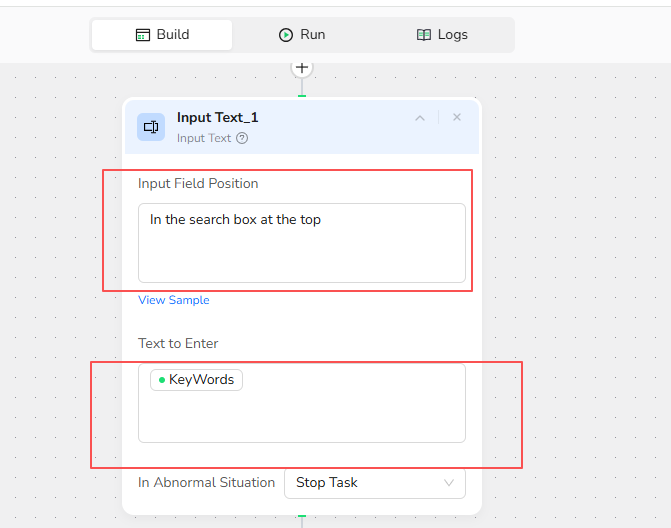This screenshot has height=528, width=671.
Task: Close the Input Text_1 node
Action: point(457,118)
